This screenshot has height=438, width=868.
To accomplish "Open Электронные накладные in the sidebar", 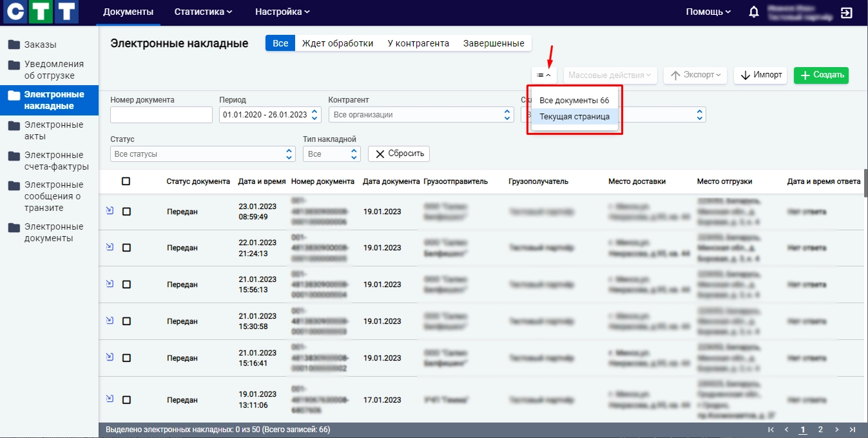I will pos(49,100).
